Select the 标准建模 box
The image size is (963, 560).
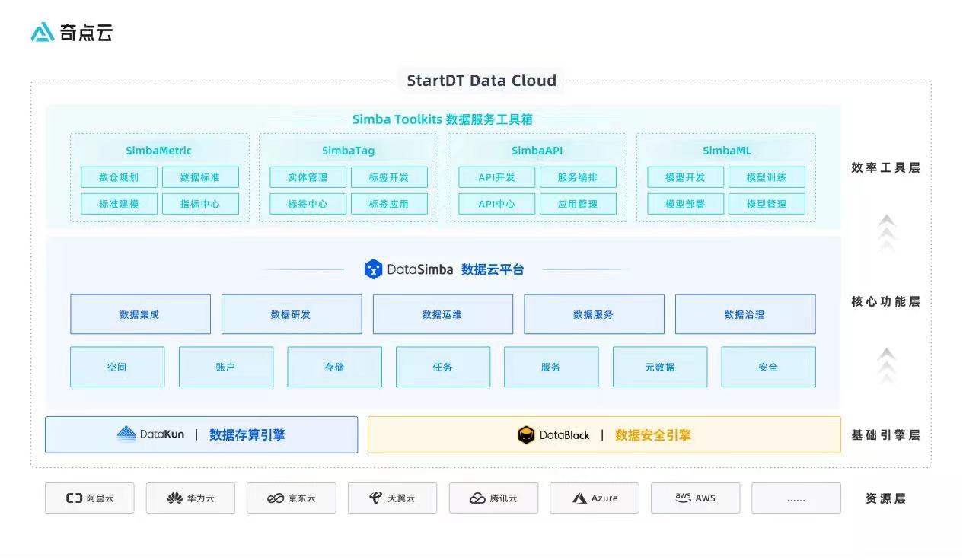point(120,204)
